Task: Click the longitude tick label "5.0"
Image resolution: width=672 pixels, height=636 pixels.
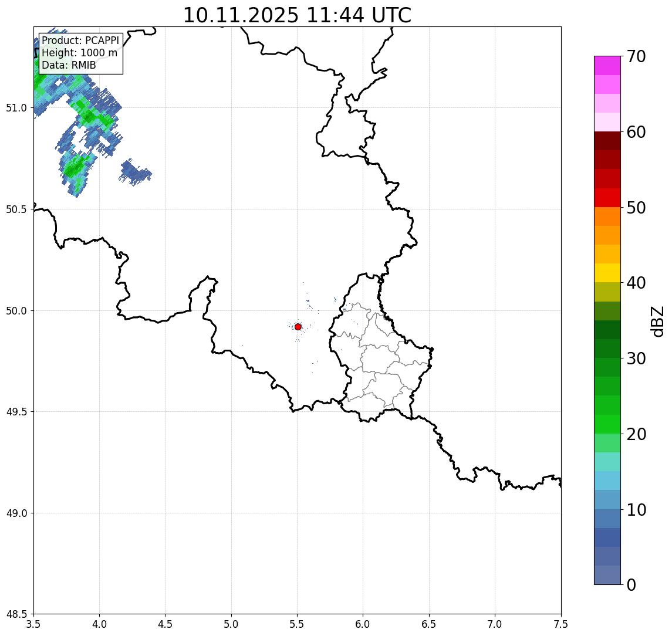Action: (x=231, y=624)
